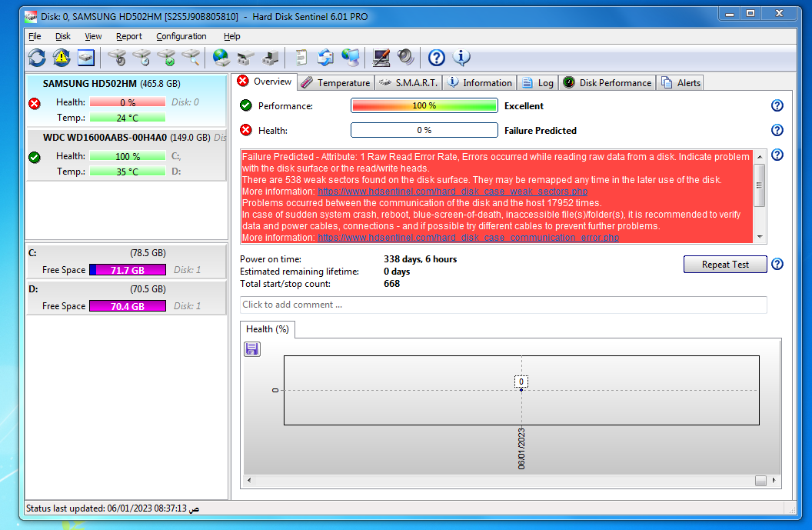Open the File menu
This screenshot has width=812, height=530.
coord(35,36)
